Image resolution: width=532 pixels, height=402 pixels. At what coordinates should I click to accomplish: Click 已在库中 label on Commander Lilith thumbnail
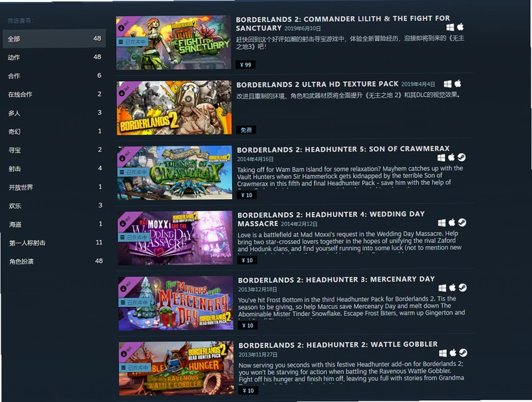tap(132, 42)
